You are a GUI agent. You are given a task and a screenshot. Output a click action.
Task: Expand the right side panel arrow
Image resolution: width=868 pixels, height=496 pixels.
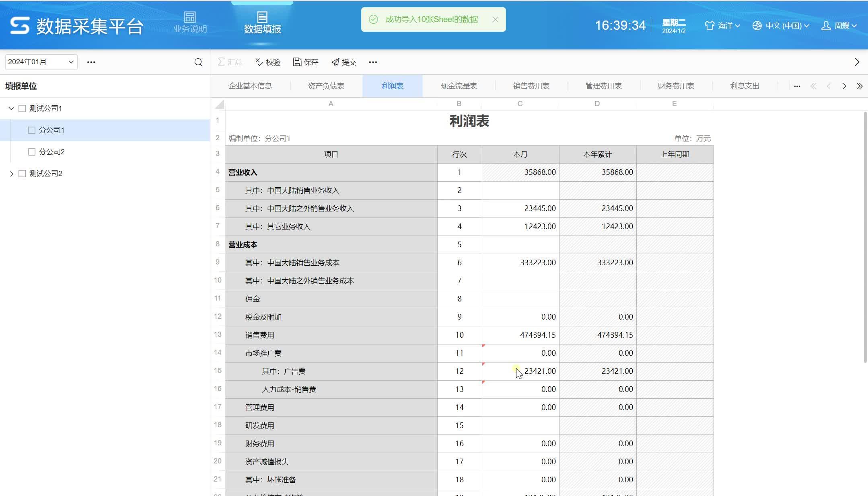click(x=857, y=62)
